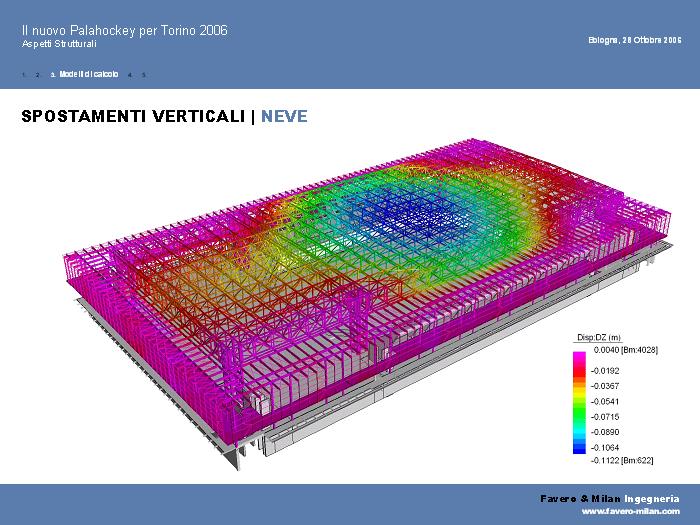
Task: Click the 'Disp:DZ (m)' legend title
Action: (x=599, y=338)
